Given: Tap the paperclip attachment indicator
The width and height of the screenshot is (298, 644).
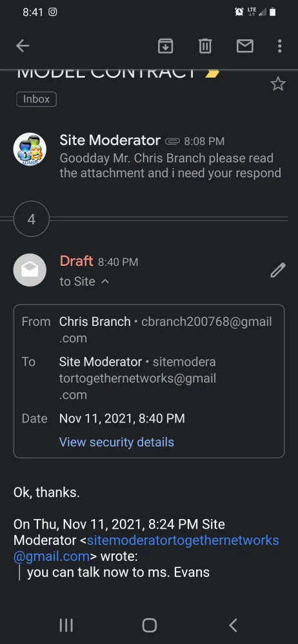Looking at the screenshot, I should (x=172, y=141).
